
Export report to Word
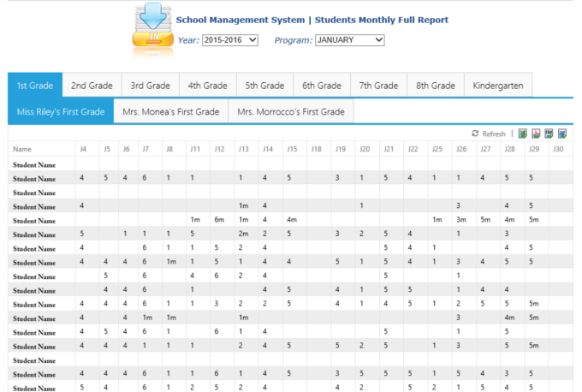(x=562, y=134)
